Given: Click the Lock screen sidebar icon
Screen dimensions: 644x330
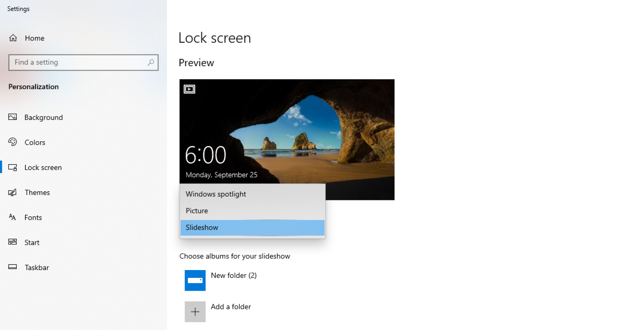Looking at the screenshot, I should point(13,167).
